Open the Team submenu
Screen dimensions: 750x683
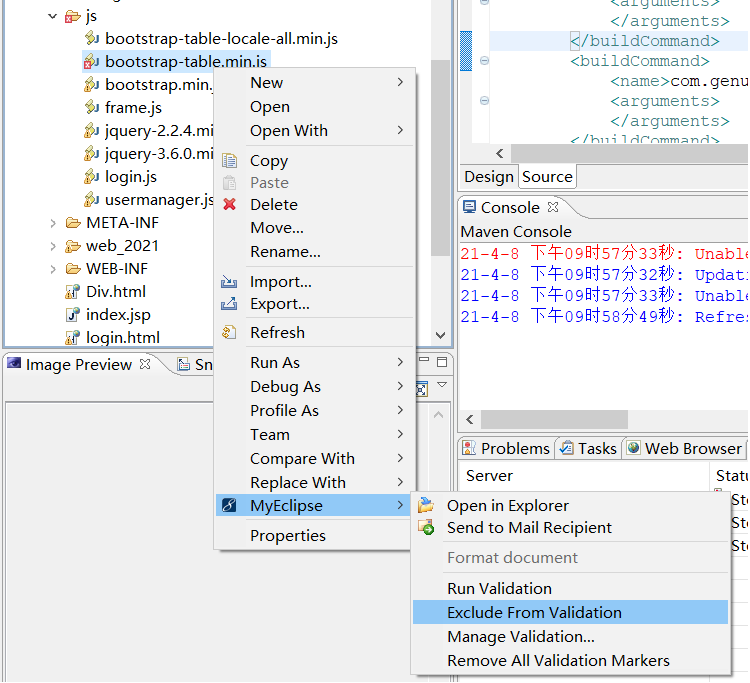[316, 434]
